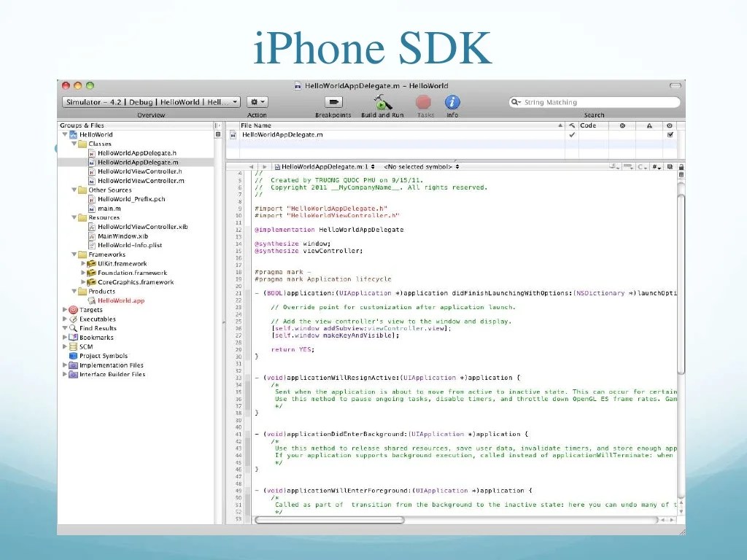Select the red HelloWorld.app product
This screenshot has height=560, width=747.
[x=121, y=300]
